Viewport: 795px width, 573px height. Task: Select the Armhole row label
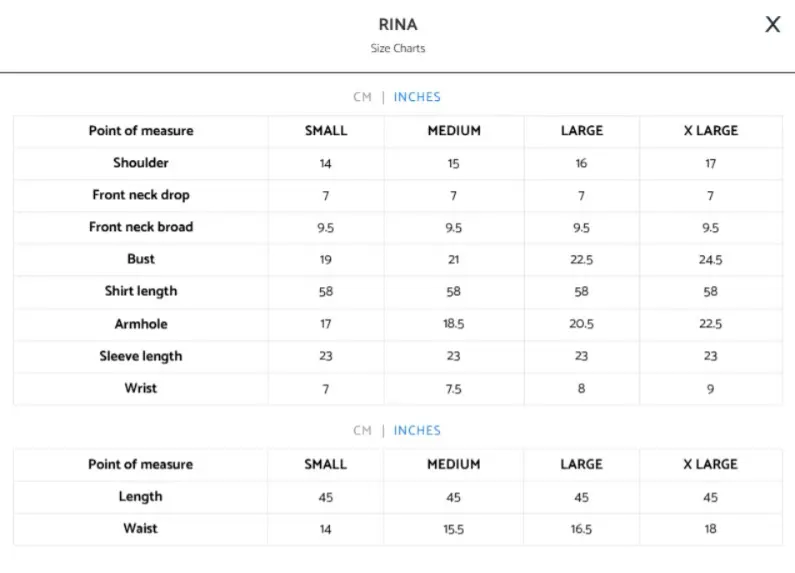click(x=141, y=324)
